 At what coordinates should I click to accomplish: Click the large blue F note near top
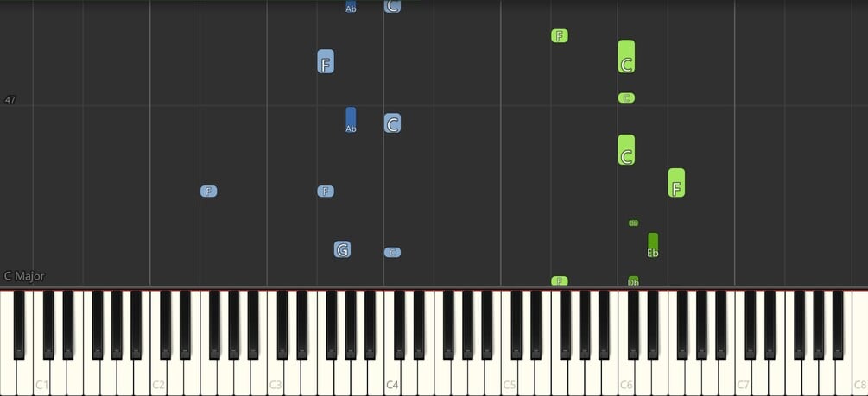(x=326, y=61)
